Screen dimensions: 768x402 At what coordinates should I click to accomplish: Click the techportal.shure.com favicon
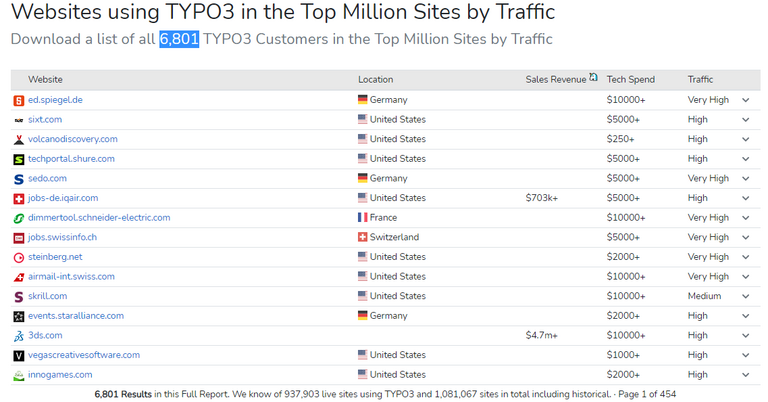tap(19, 160)
